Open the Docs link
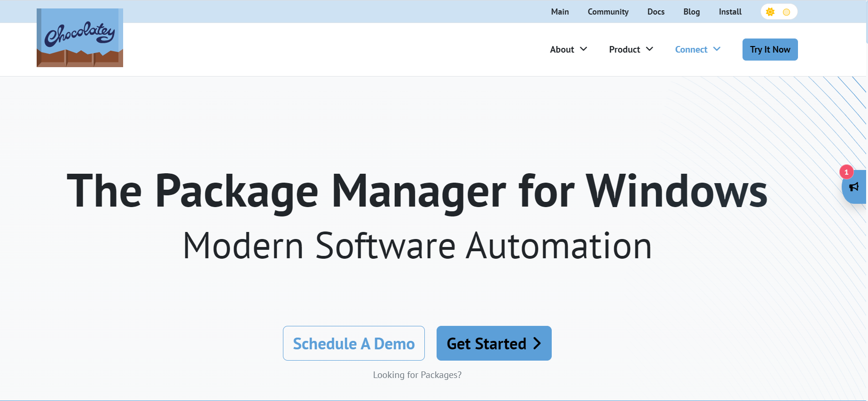 point(656,12)
